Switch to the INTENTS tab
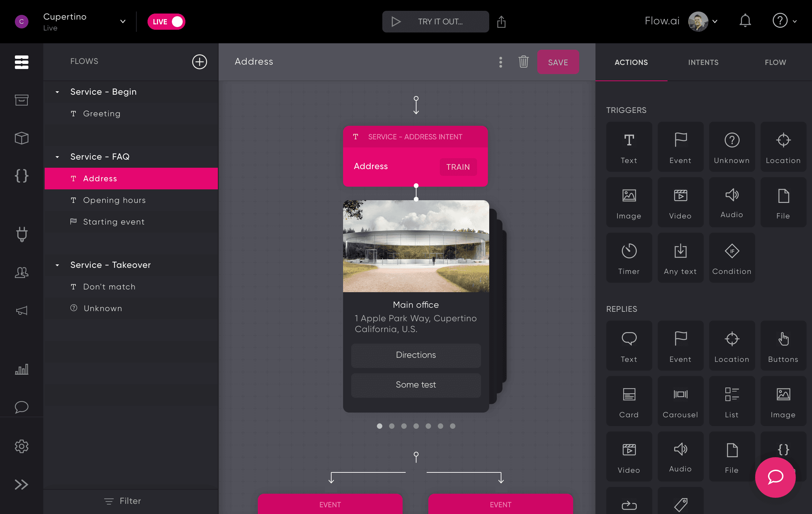Viewport: 812px width, 514px height. pos(703,62)
